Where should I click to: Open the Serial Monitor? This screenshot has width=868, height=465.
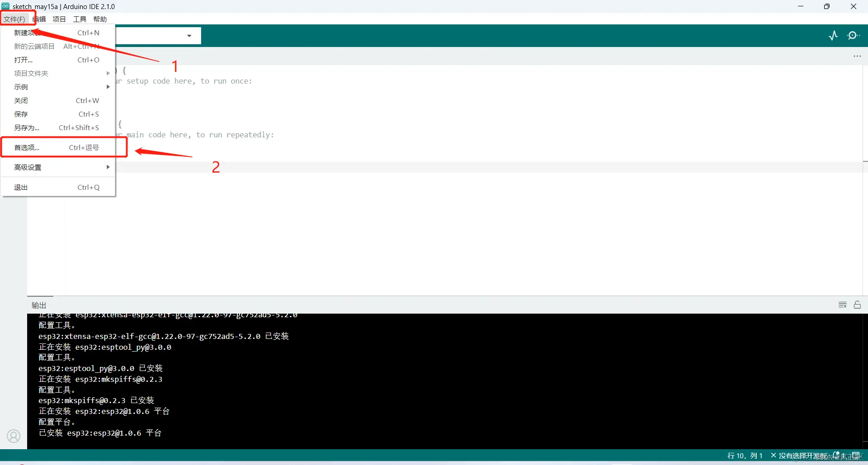pos(854,35)
